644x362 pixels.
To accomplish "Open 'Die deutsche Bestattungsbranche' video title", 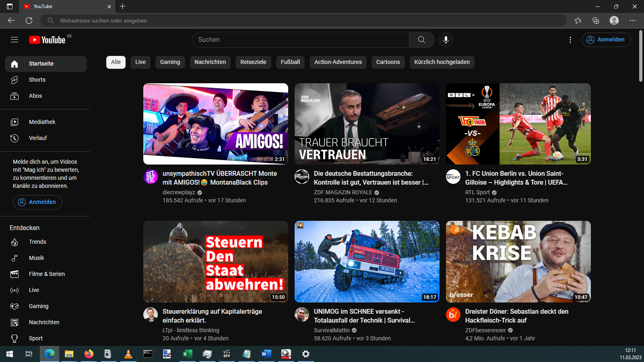I will pyautogui.click(x=371, y=178).
